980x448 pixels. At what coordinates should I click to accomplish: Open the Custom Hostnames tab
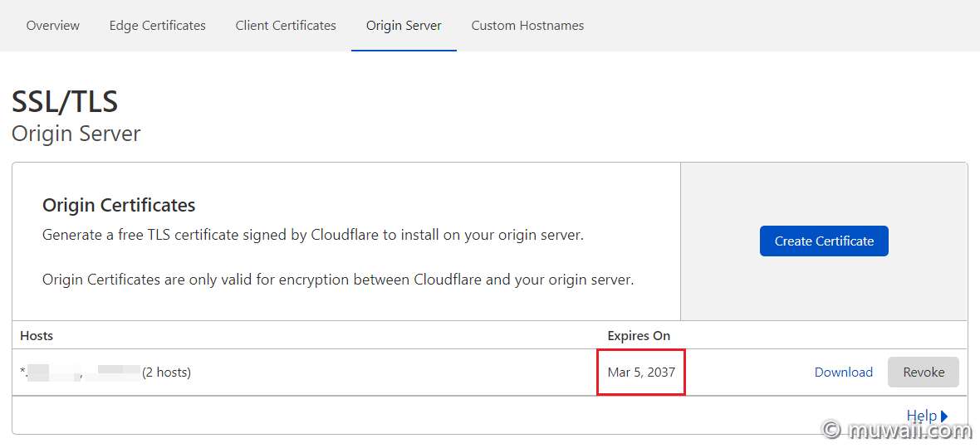[527, 26]
